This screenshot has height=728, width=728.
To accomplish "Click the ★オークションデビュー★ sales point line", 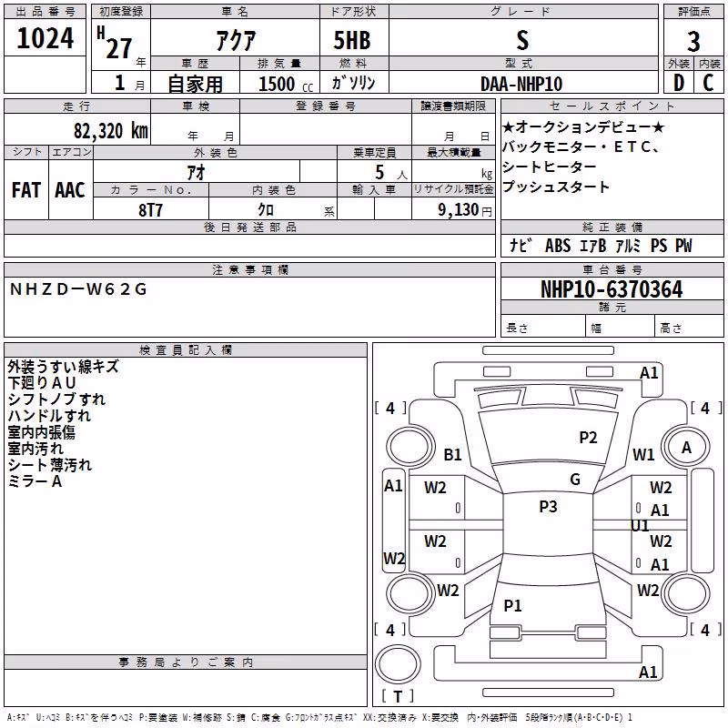I will (583, 126).
